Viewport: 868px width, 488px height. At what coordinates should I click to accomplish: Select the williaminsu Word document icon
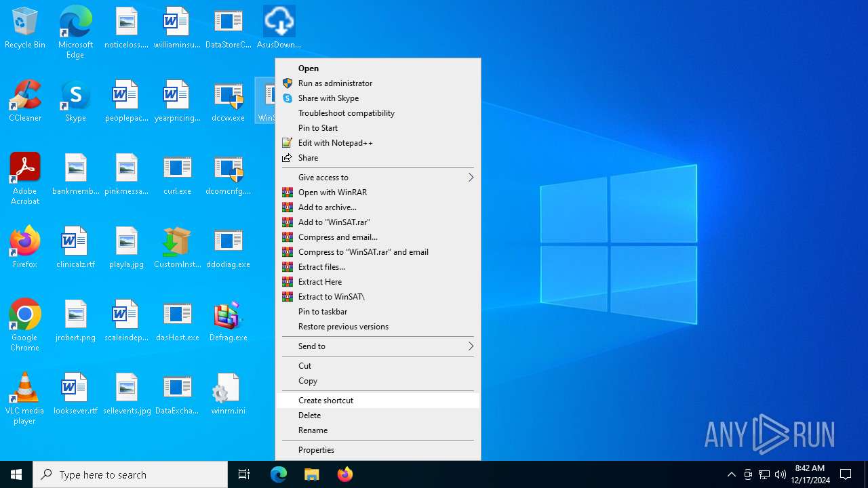(177, 28)
